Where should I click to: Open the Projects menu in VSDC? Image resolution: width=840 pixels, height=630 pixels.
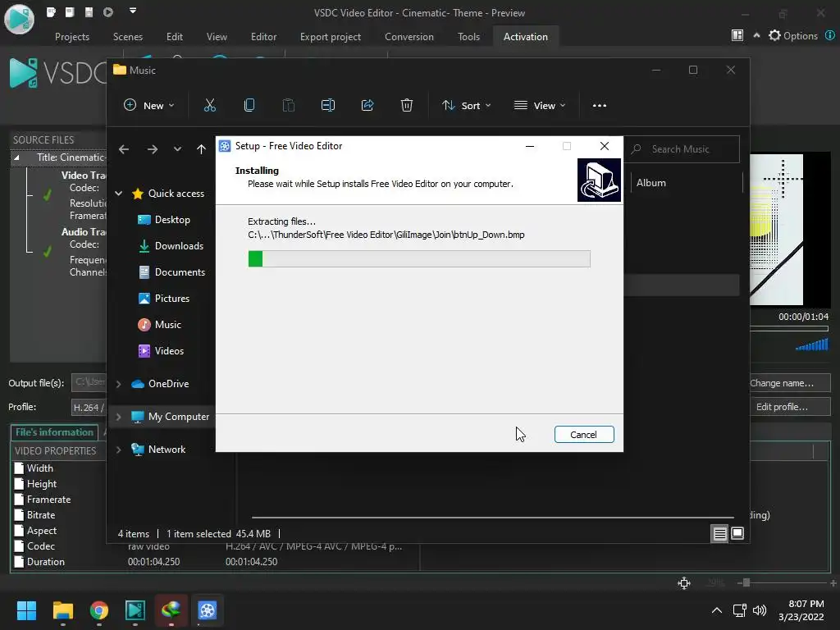point(72,37)
